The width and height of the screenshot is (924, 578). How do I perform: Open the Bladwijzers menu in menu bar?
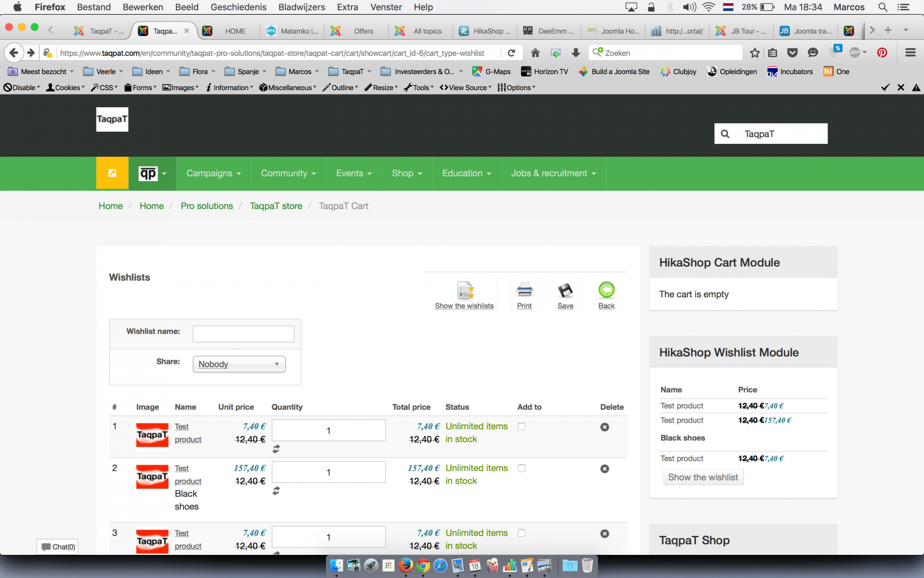[301, 7]
